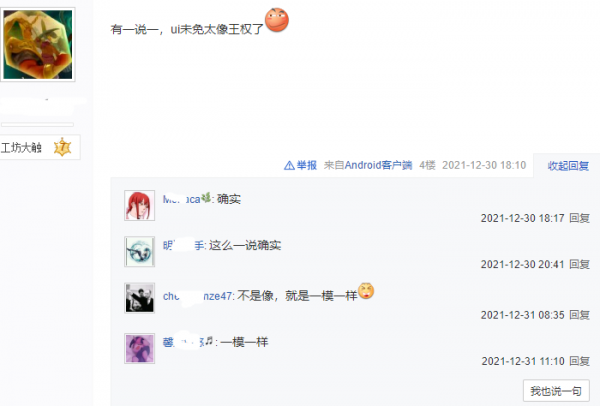This screenshot has width=600, height=406.
Task: Click the 工坊大触 member title badge
Action: coord(21,147)
